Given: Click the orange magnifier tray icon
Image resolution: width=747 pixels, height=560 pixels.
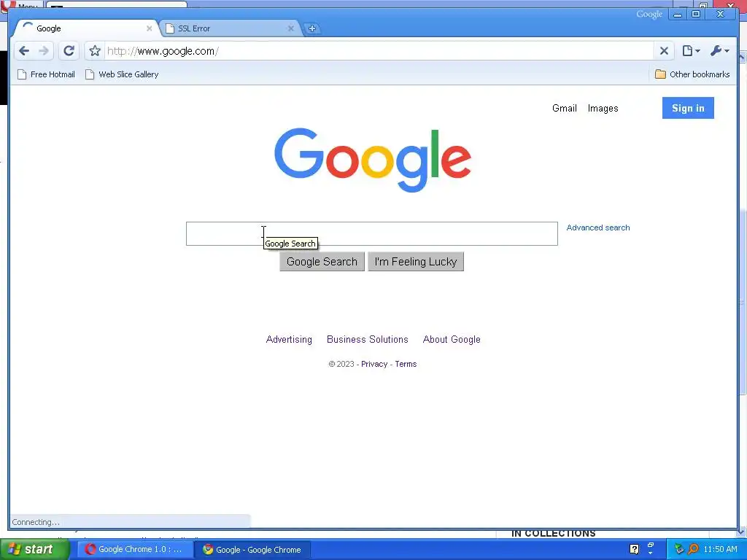Looking at the screenshot, I should point(693,549).
